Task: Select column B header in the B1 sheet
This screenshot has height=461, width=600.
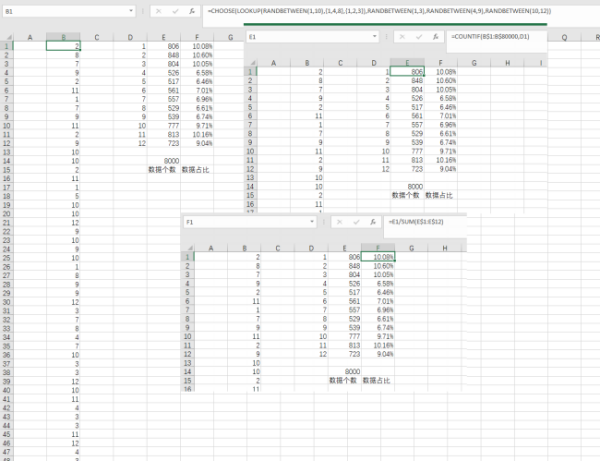Action: [x=63, y=37]
